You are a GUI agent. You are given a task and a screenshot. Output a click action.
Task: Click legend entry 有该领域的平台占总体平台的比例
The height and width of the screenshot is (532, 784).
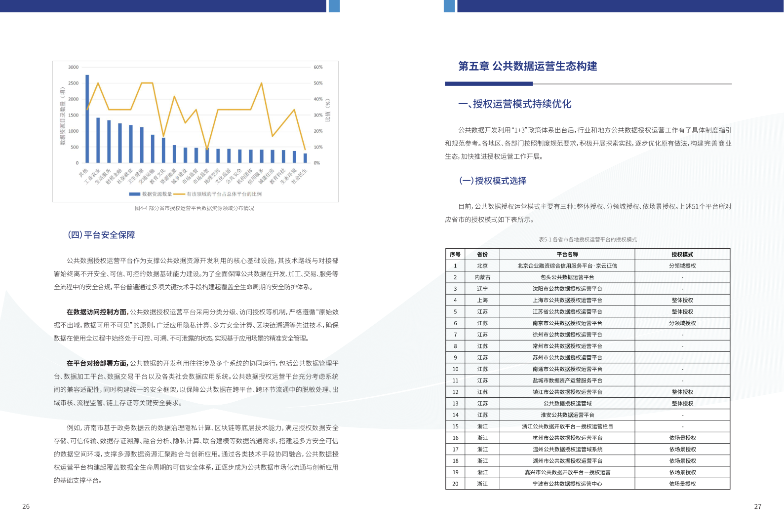pyautogui.click(x=218, y=194)
